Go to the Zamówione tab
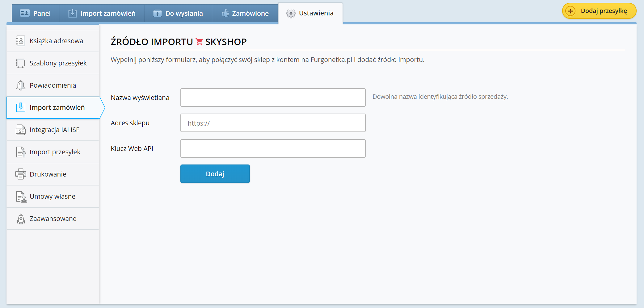644x308 pixels. coord(245,13)
